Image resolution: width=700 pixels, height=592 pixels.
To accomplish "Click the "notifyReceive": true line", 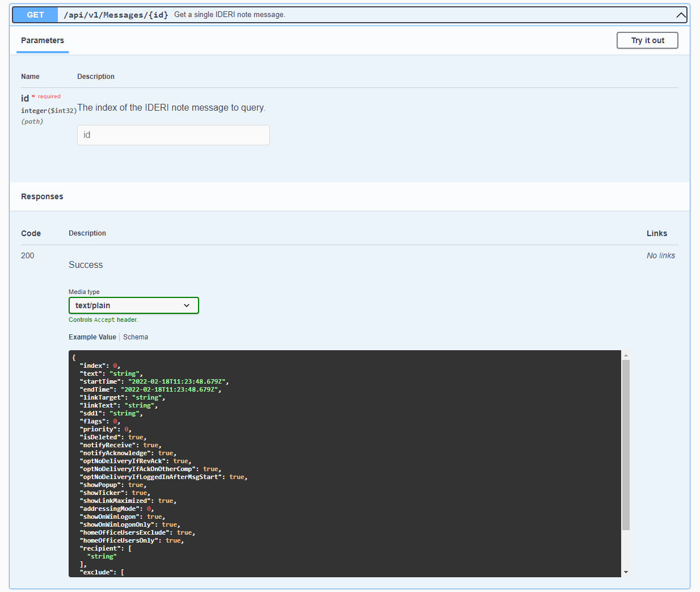I will coord(121,445).
